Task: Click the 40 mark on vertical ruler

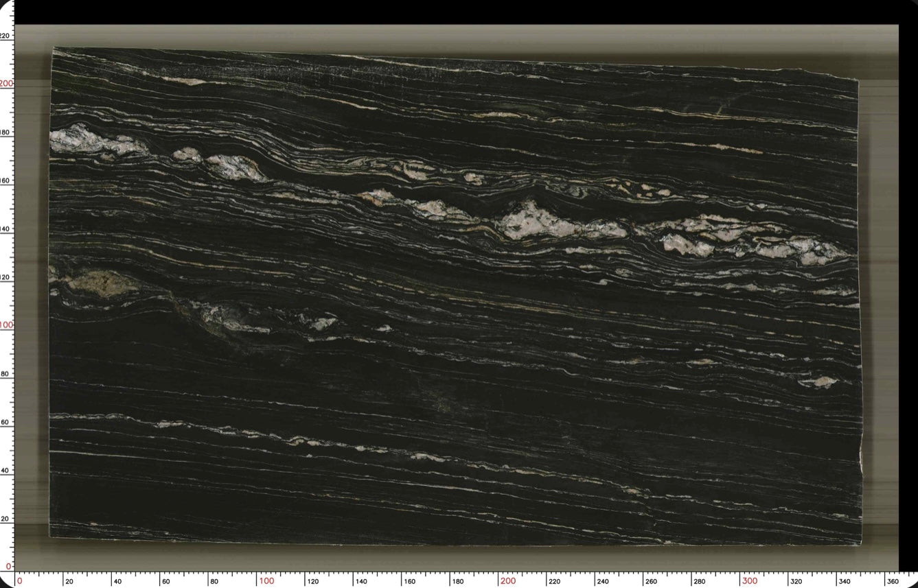Action: point(4,471)
